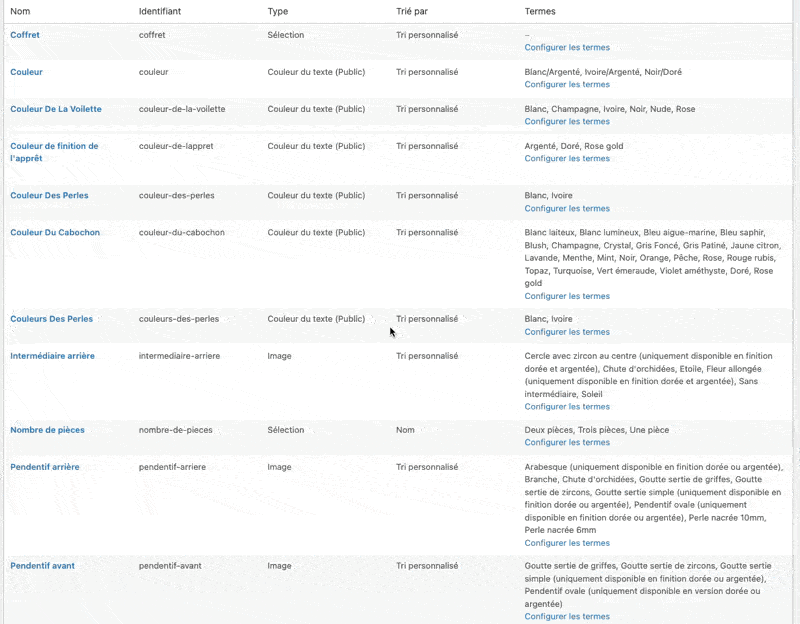The width and height of the screenshot is (800, 624).
Task: Select identifier text couleurs-des-perles
Action: (x=179, y=319)
